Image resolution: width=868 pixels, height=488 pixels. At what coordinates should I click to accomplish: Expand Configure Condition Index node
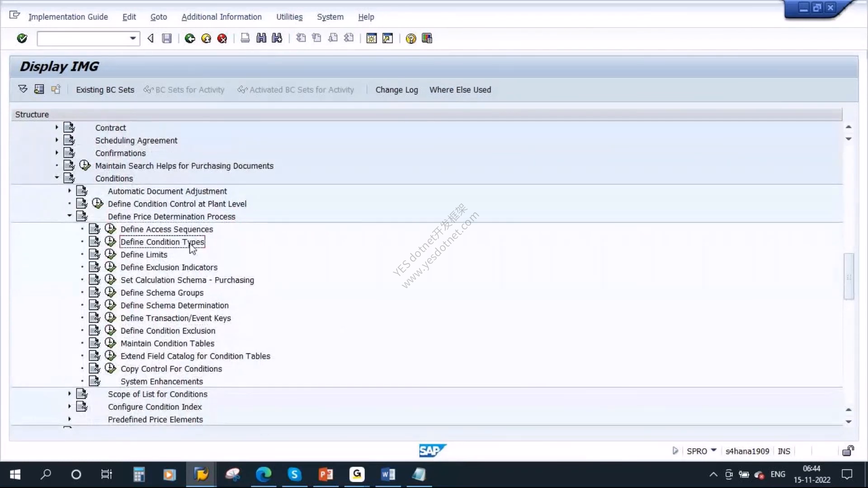(x=70, y=406)
